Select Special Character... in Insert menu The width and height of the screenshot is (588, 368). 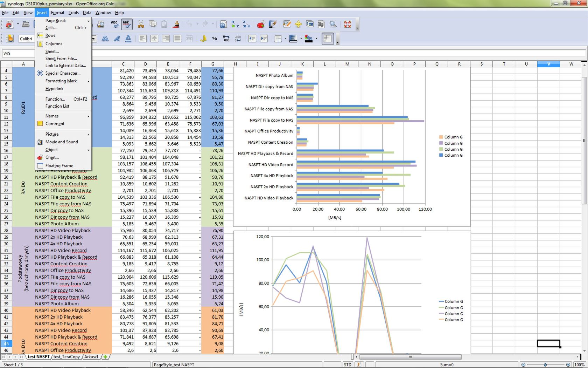[63, 73]
